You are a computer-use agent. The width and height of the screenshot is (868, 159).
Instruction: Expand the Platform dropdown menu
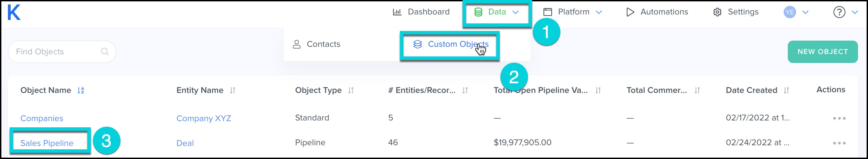(573, 12)
